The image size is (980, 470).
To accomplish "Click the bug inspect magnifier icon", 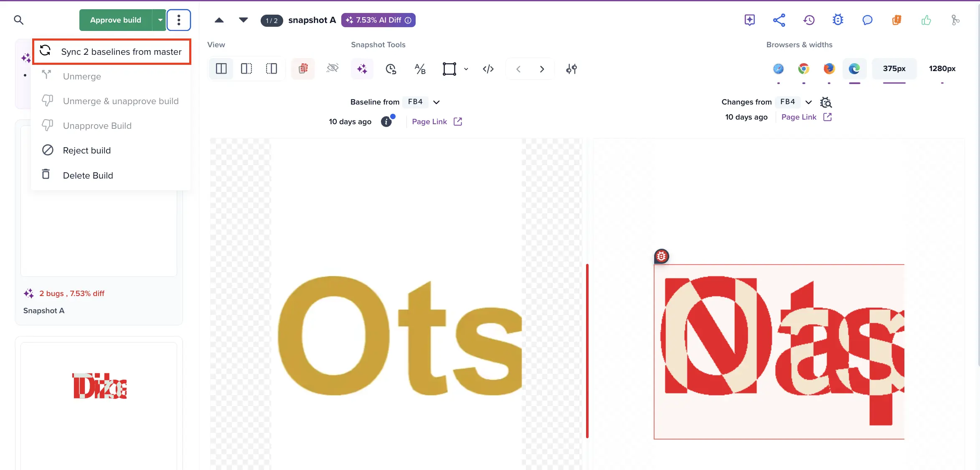I will tap(826, 102).
